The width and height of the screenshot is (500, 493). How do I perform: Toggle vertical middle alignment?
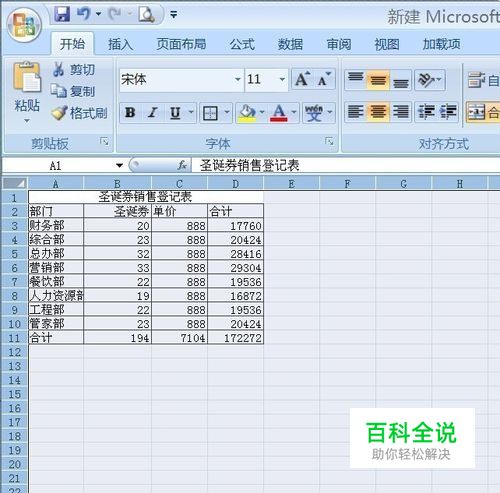[378, 80]
